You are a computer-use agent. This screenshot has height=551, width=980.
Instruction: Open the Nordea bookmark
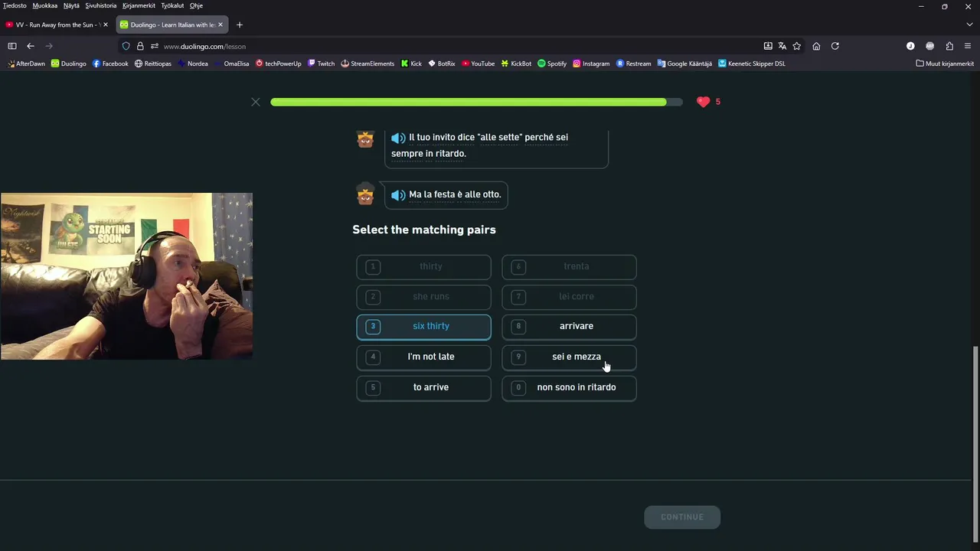click(x=193, y=64)
